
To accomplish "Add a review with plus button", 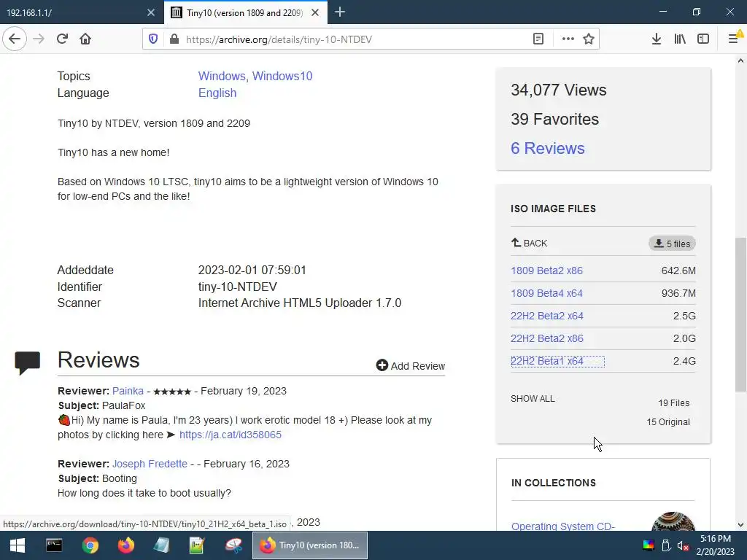I will [410, 366].
